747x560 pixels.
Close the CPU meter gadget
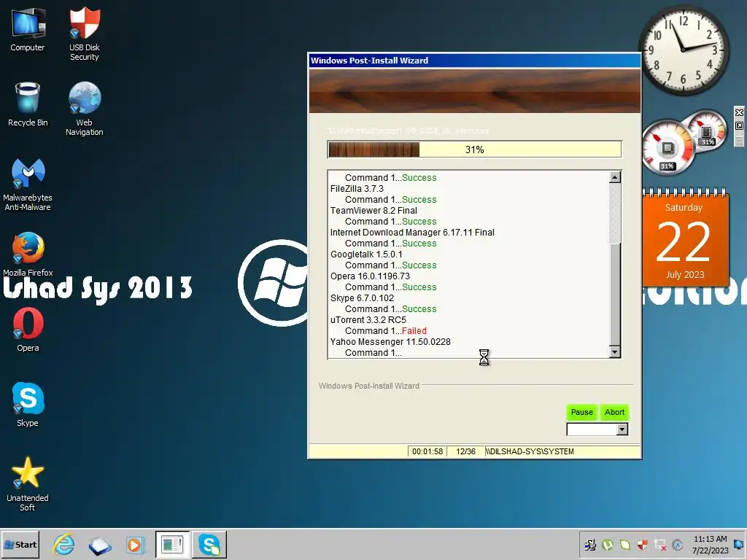[739, 112]
